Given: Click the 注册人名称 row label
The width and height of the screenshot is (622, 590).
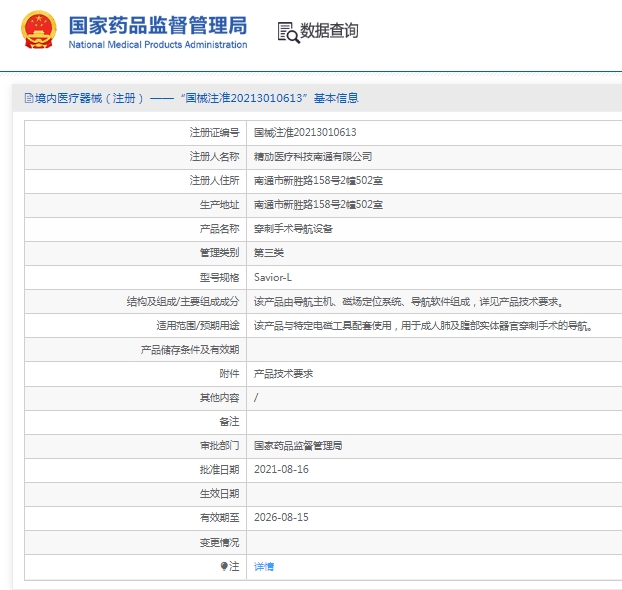Looking at the screenshot, I should point(215,157).
